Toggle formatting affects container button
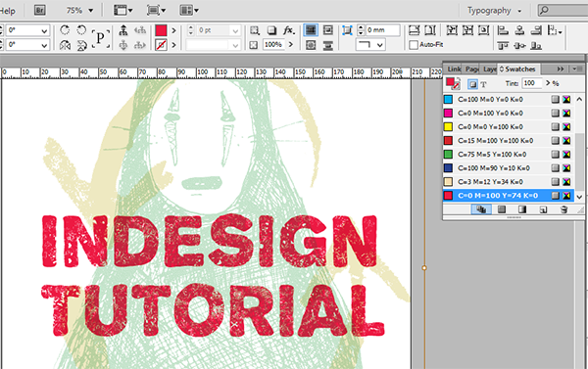The image size is (588, 369). tap(473, 84)
